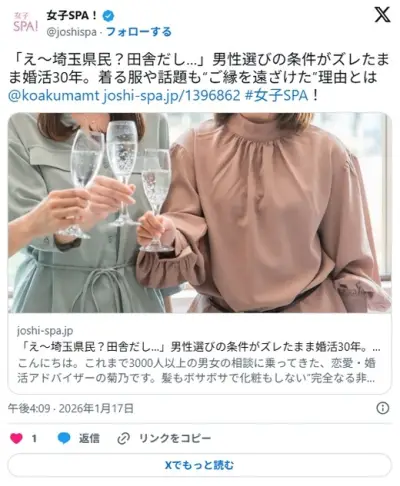Open the joshi-spa.jp/1396862 link
Viewport: 400px width, 486px height.
coord(171,96)
